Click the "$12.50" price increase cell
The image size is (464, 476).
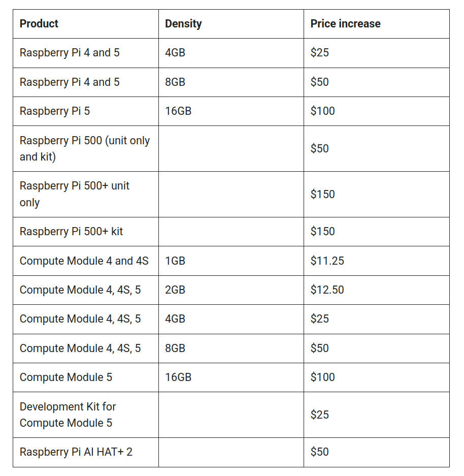click(327, 290)
